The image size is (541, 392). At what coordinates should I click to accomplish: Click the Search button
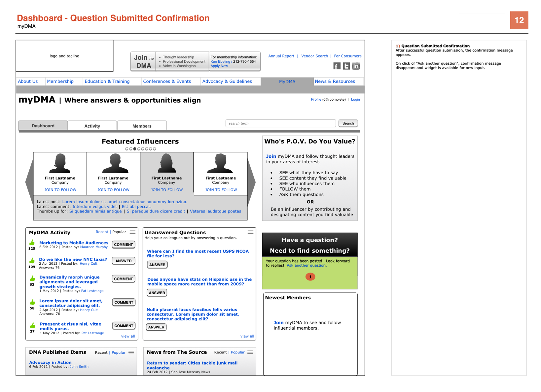[348, 123]
